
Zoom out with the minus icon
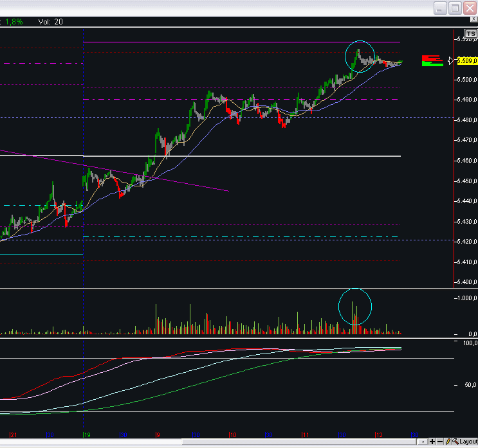pyautogui.click(x=439, y=442)
